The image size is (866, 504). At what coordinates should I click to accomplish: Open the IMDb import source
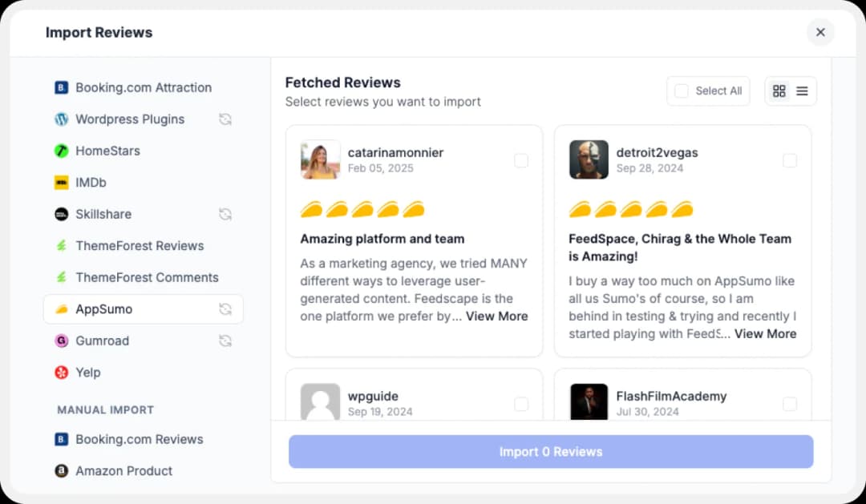pos(91,182)
